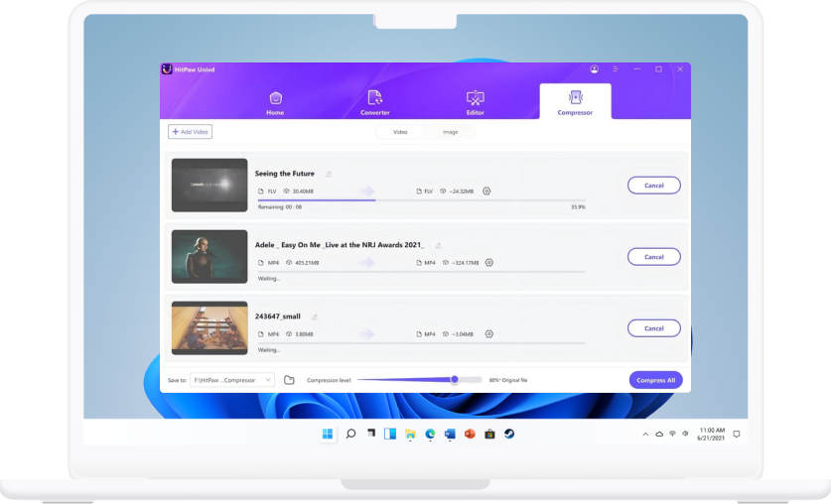This screenshot has height=504, width=831.
Task: Open the taskbar clock and date
Action: (x=712, y=435)
